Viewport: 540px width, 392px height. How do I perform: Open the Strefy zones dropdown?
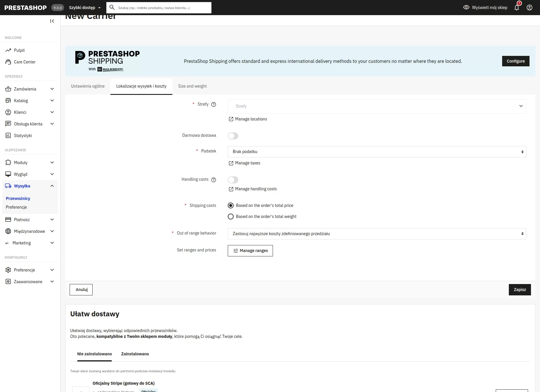[x=377, y=106]
